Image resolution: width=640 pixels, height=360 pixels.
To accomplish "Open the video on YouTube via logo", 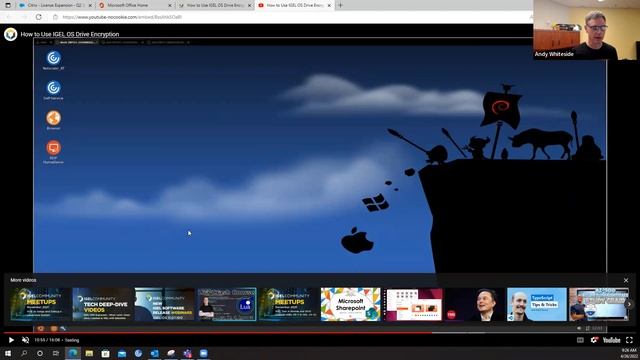I will tap(611, 340).
